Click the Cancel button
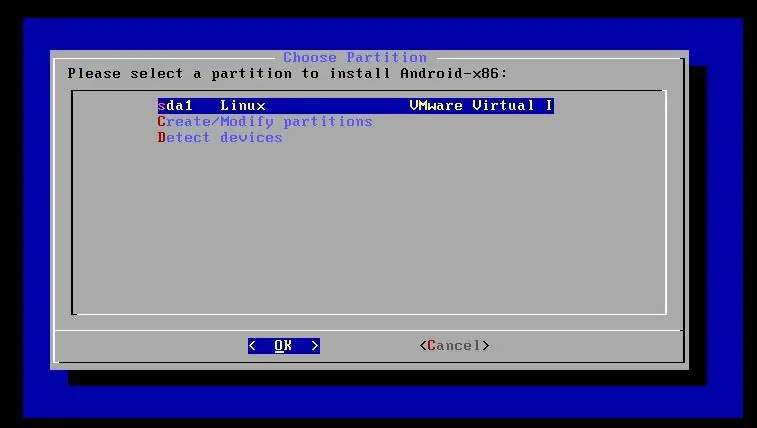Screen dimensions: 757x428 click(454, 345)
